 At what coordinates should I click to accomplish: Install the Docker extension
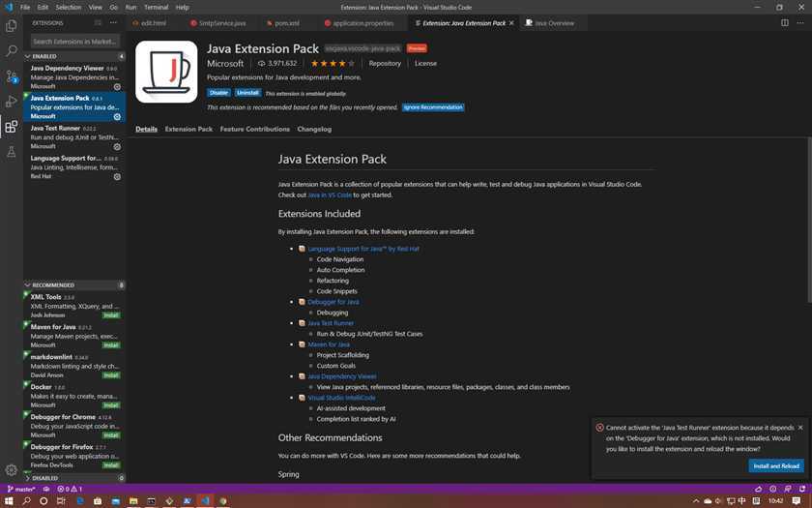click(x=111, y=405)
